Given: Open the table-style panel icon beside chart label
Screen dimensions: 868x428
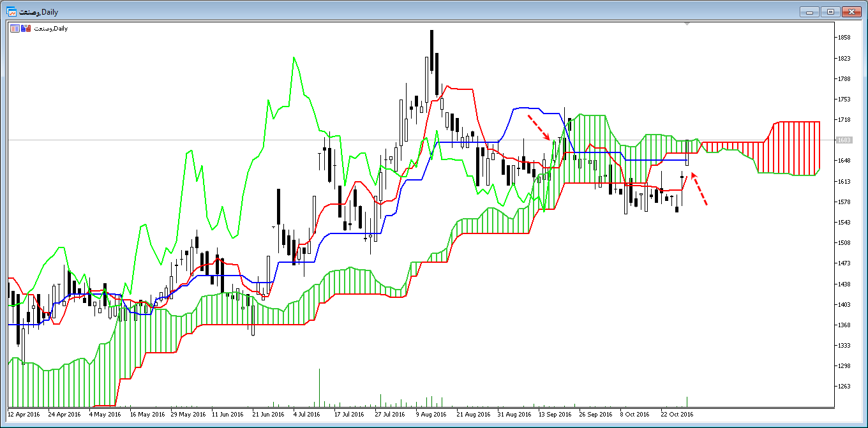Looking at the screenshot, I should (15, 28).
